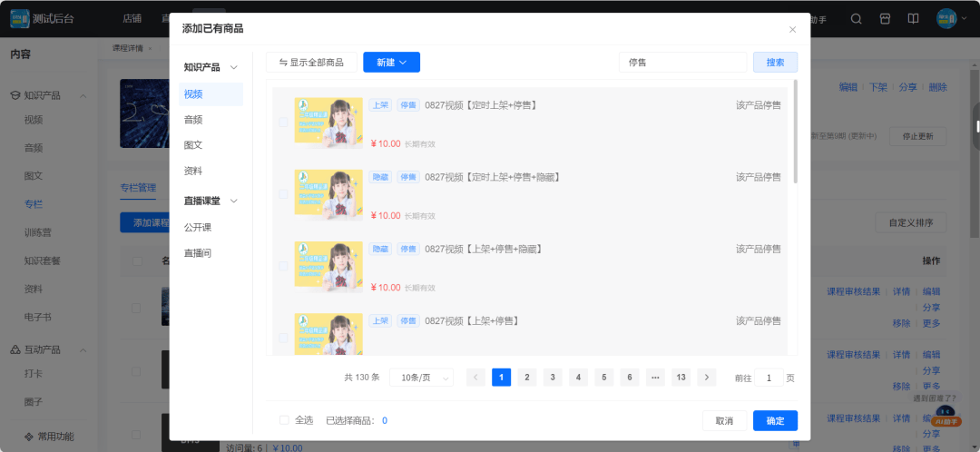Open the 10条/页 page size dropdown
980x452 pixels.
pyautogui.click(x=421, y=378)
